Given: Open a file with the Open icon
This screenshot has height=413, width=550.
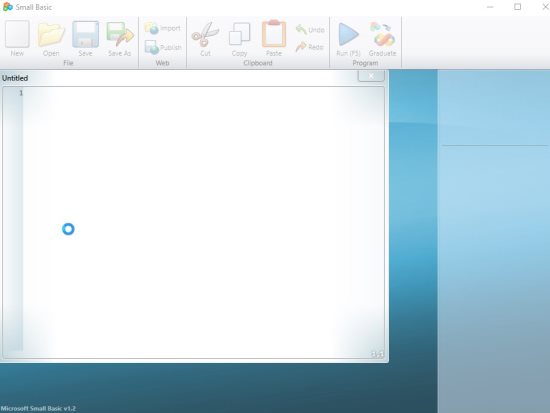Looking at the screenshot, I should pos(51,39).
